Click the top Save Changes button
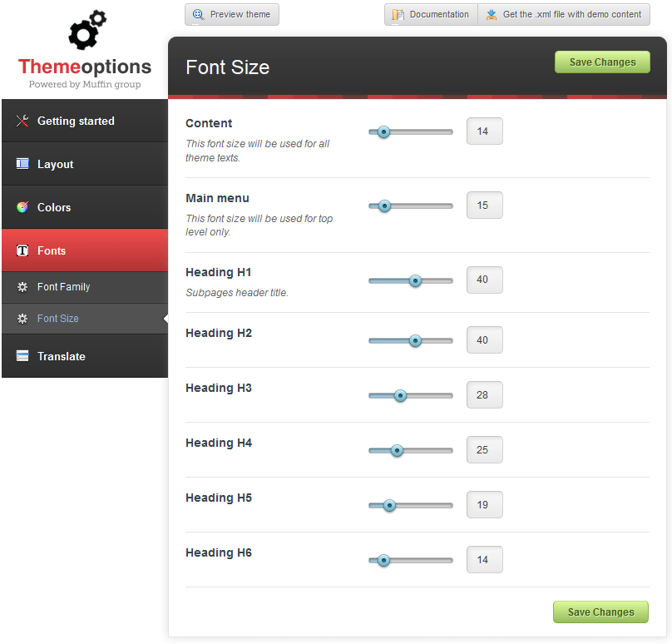This screenshot has width=672, height=644. click(602, 62)
